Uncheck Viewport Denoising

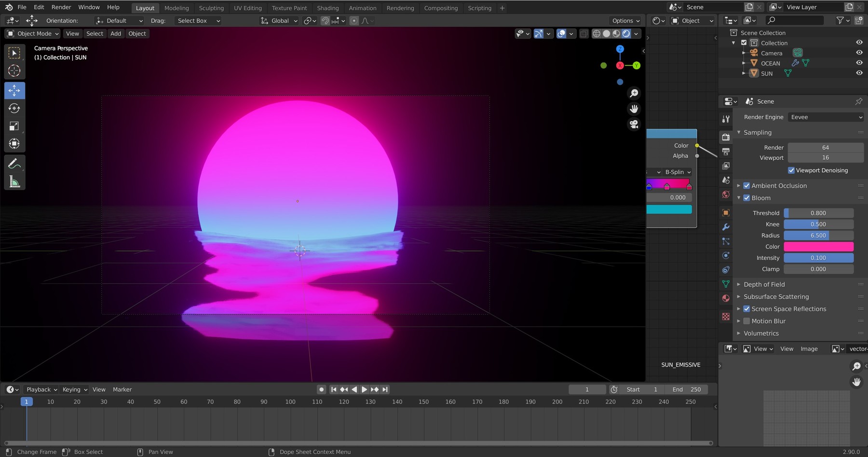(x=791, y=170)
